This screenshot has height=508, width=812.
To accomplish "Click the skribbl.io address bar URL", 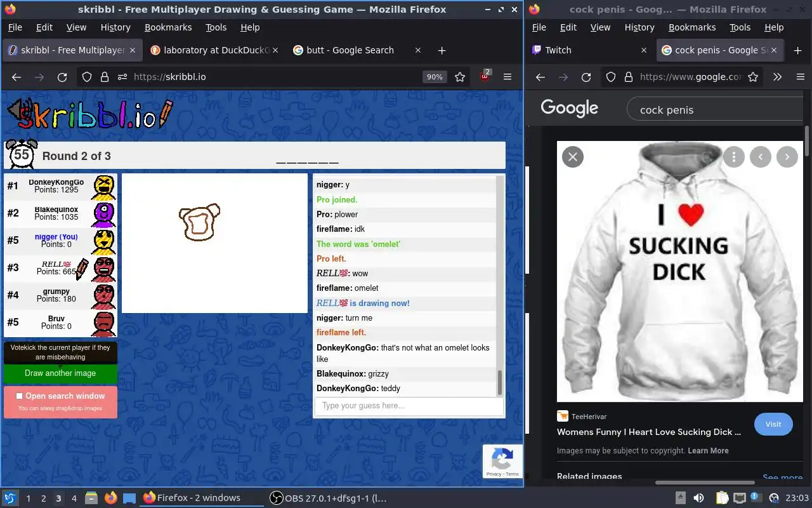I will [170, 77].
